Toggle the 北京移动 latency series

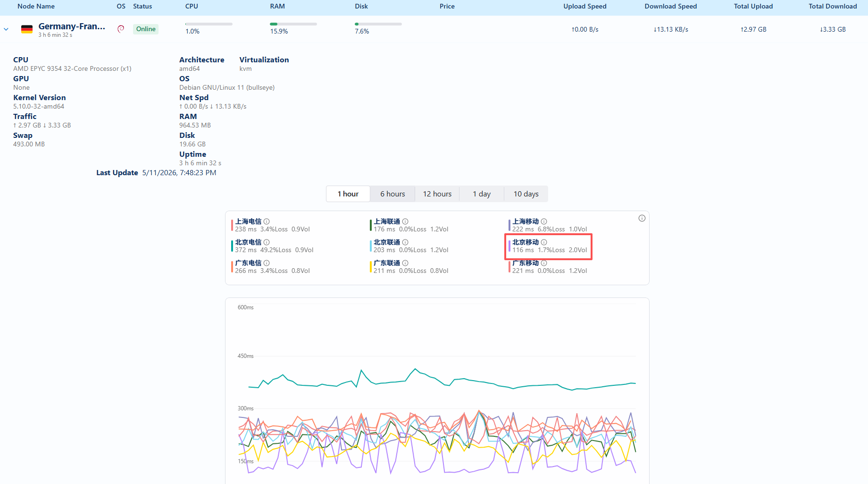549,246
